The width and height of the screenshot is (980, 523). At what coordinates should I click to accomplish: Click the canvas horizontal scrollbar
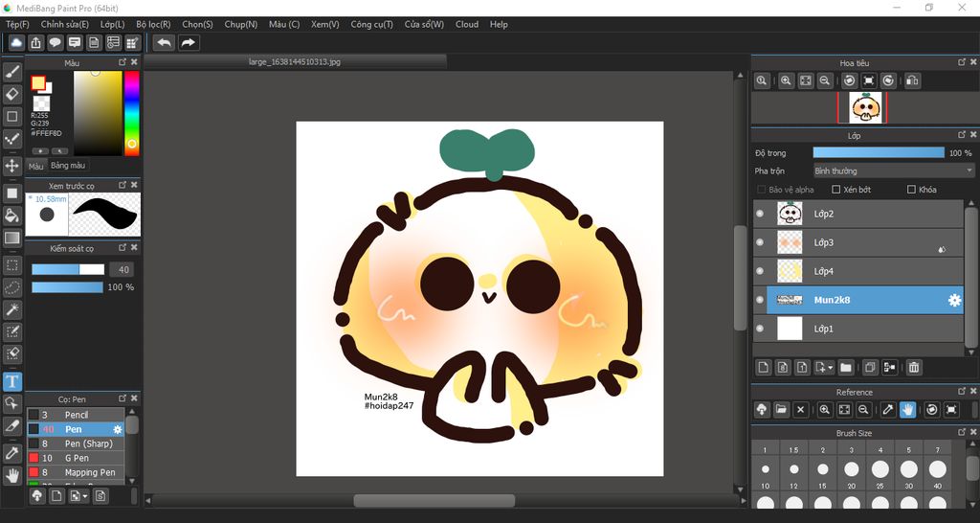(x=434, y=500)
